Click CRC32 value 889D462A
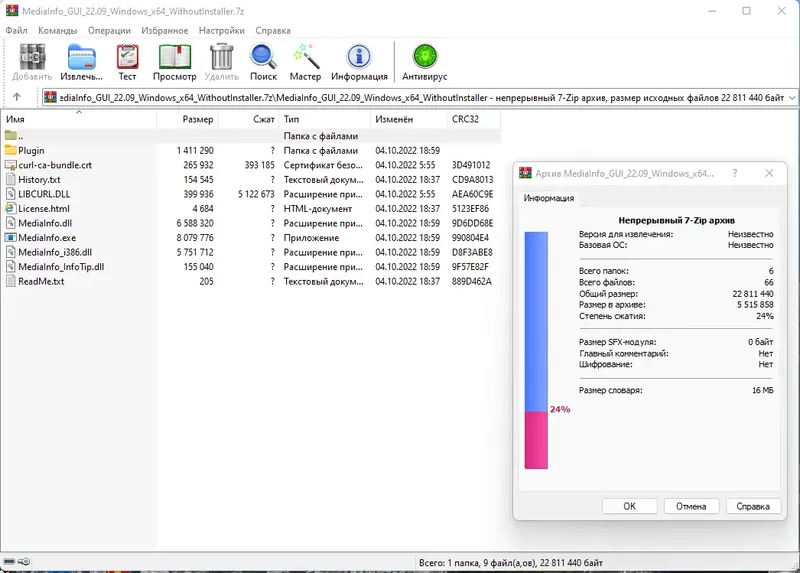Screen dimensions: 800x573 (471, 281)
